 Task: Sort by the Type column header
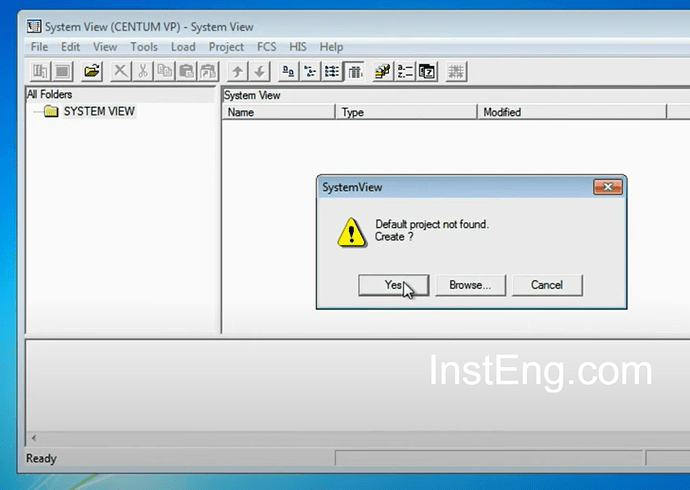tap(406, 112)
